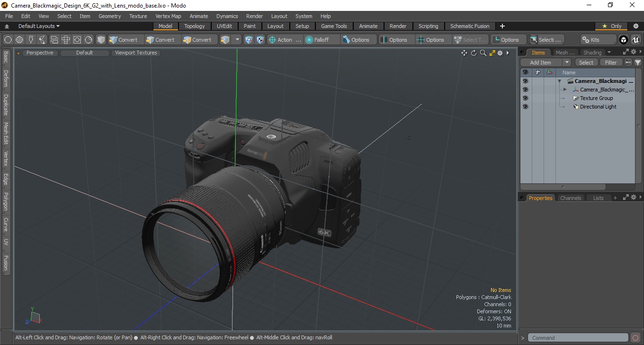This screenshot has width=644, height=345.
Task: Click the viewport zoom magnifier icon
Action: pos(483,53)
